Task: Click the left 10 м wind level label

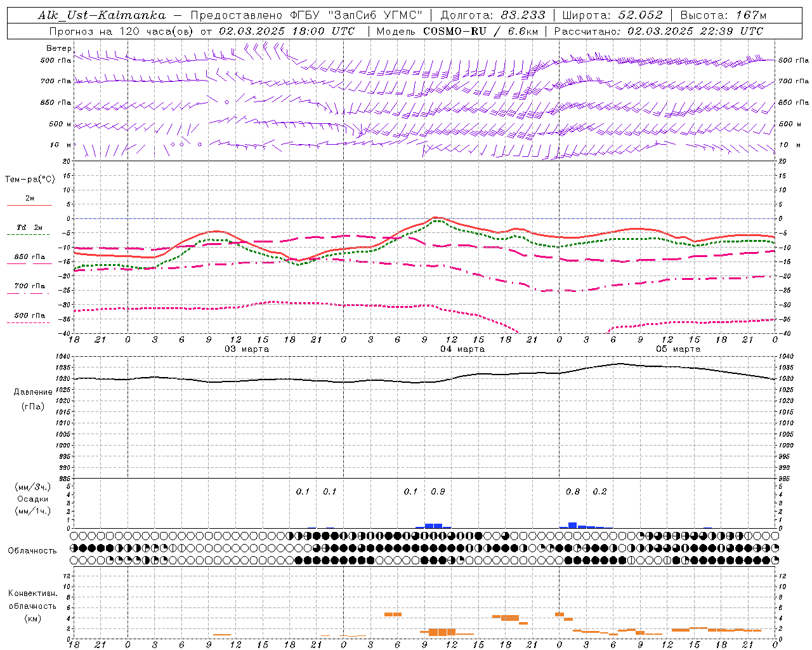Action: pyautogui.click(x=61, y=145)
